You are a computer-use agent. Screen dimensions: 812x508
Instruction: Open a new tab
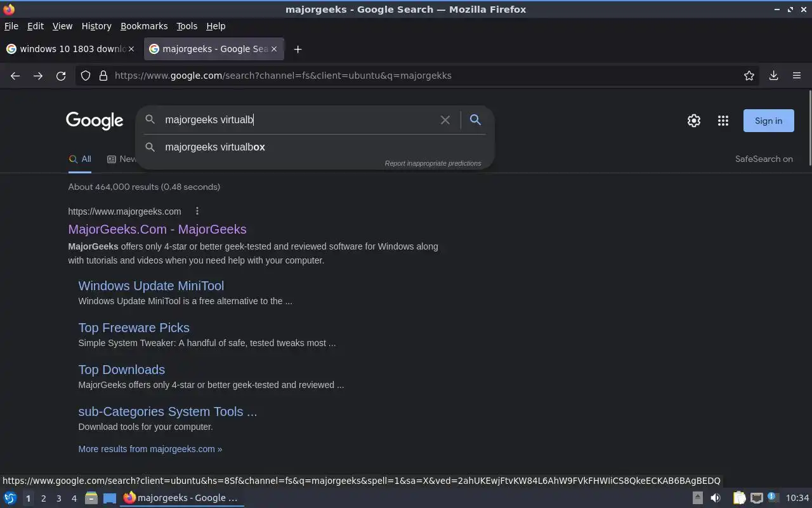(x=298, y=49)
